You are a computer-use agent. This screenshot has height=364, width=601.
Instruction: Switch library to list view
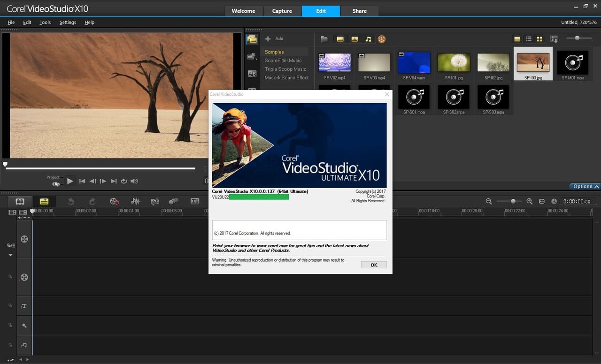(x=529, y=39)
